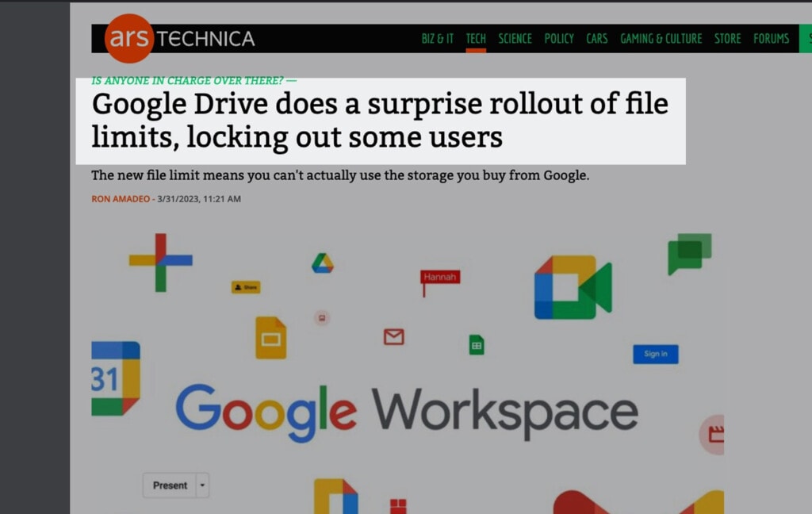Click the yellow Share badge

[246, 287]
